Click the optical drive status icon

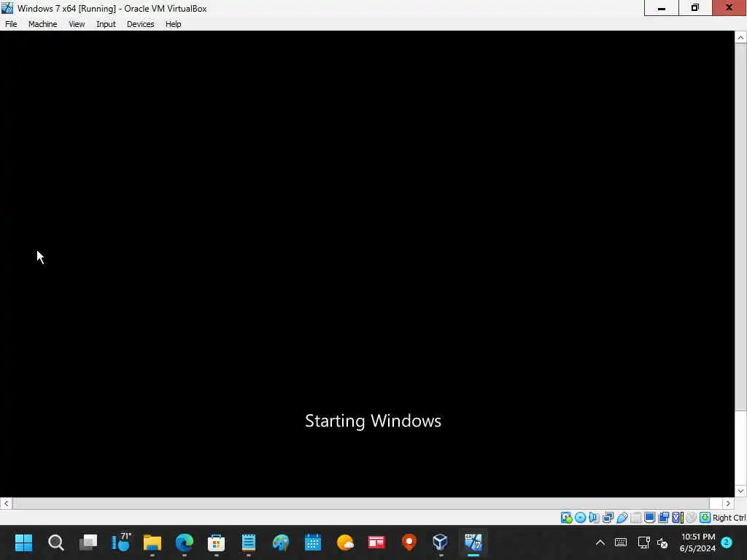tap(580, 518)
